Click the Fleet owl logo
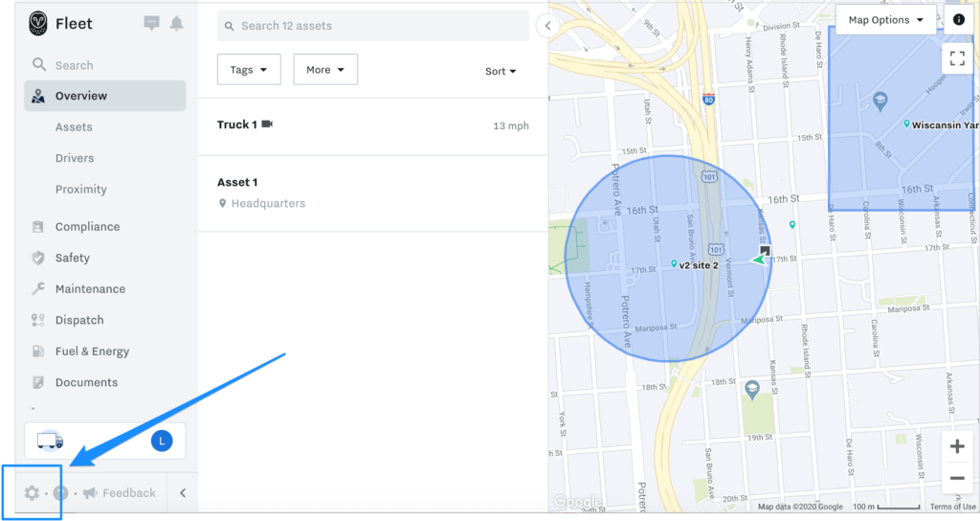980x521 pixels. point(38,24)
